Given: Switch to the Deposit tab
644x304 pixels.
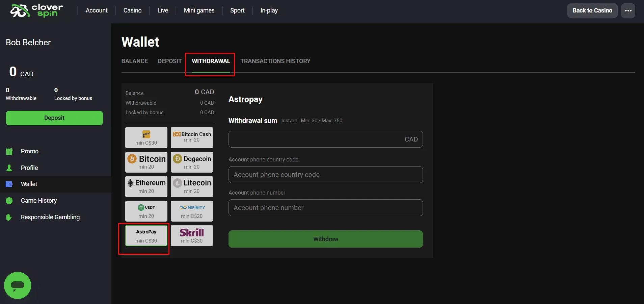Looking at the screenshot, I should pos(170,61).
